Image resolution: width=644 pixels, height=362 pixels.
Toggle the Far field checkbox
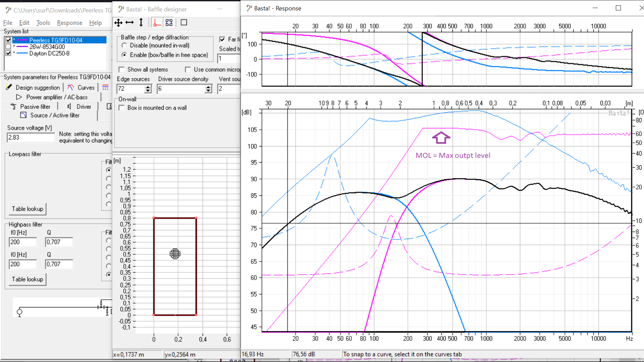[x=222, y=39]
